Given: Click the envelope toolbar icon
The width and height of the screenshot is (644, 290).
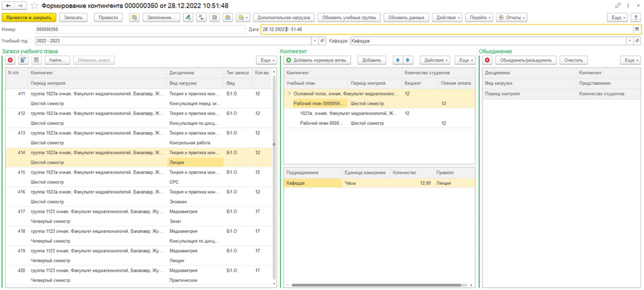Looking at the screenshot, I should pos(228,18).
